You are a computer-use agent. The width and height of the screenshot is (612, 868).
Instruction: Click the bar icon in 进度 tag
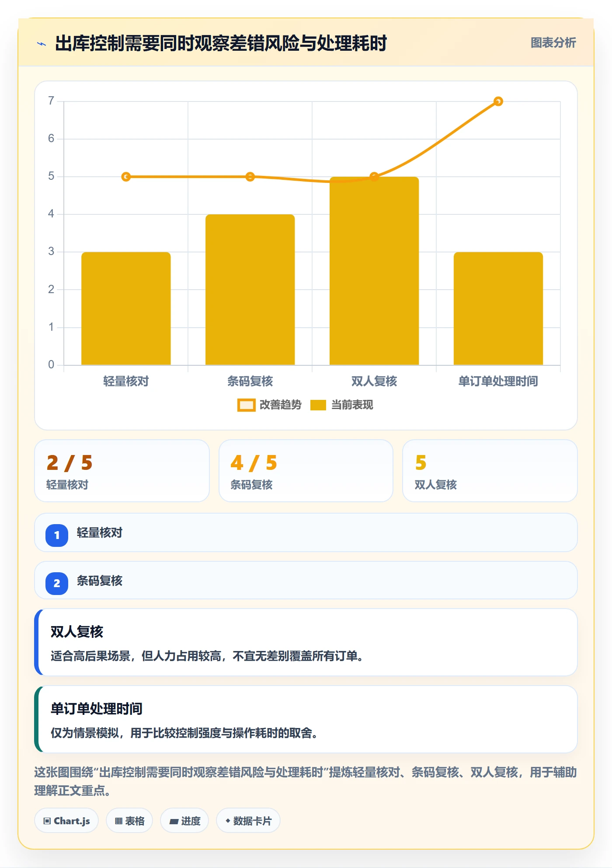coord(174,822)
